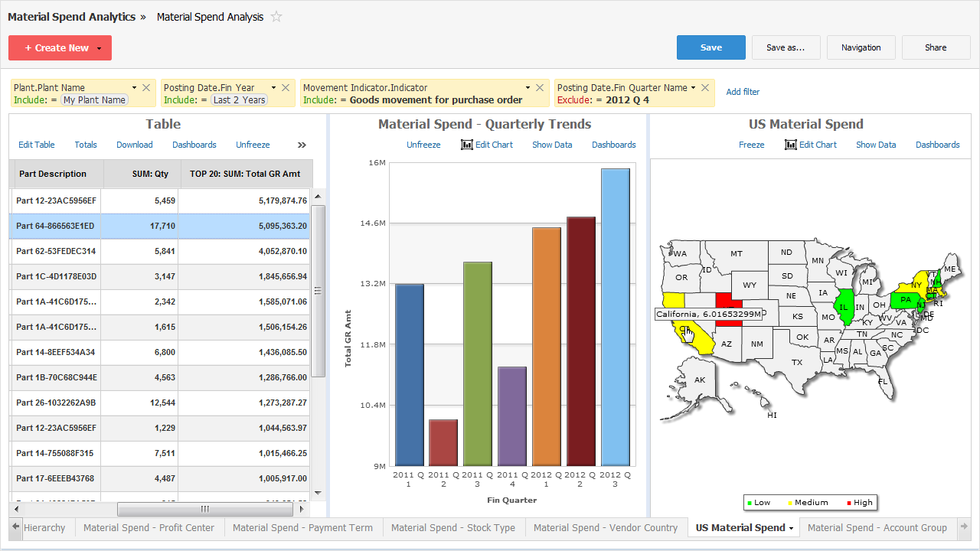Expand the Movement Indicator filter dropdown
The image size is (980, 551).
click(x=528, y=88)
